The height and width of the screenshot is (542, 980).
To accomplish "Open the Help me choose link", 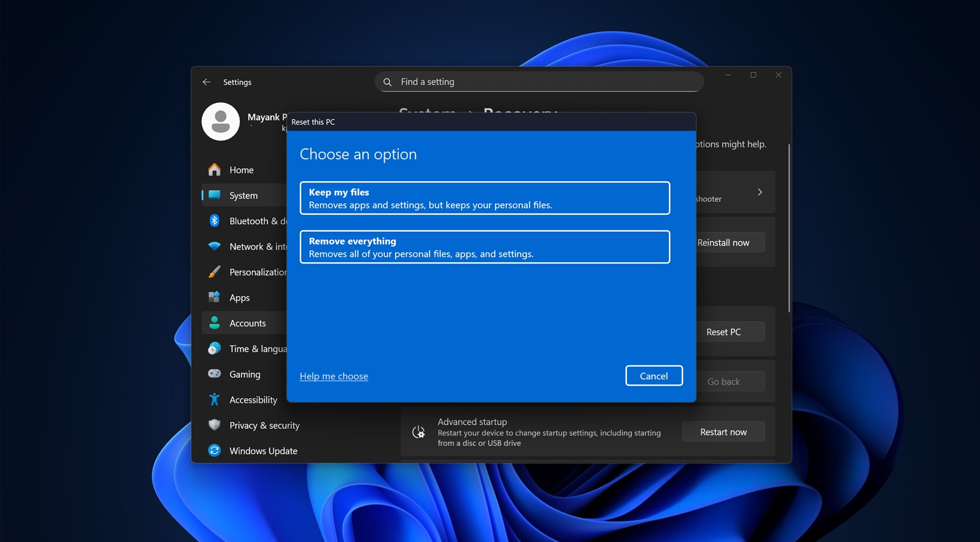I will 334,377.
